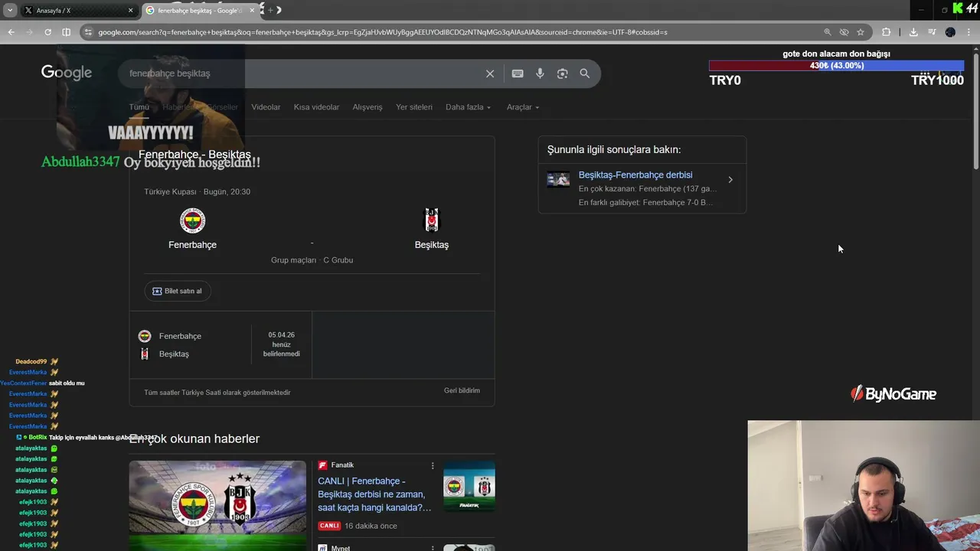Close the Anasayfa / X tab
This screenshot has height=551, width=980.
click(130, 10)
